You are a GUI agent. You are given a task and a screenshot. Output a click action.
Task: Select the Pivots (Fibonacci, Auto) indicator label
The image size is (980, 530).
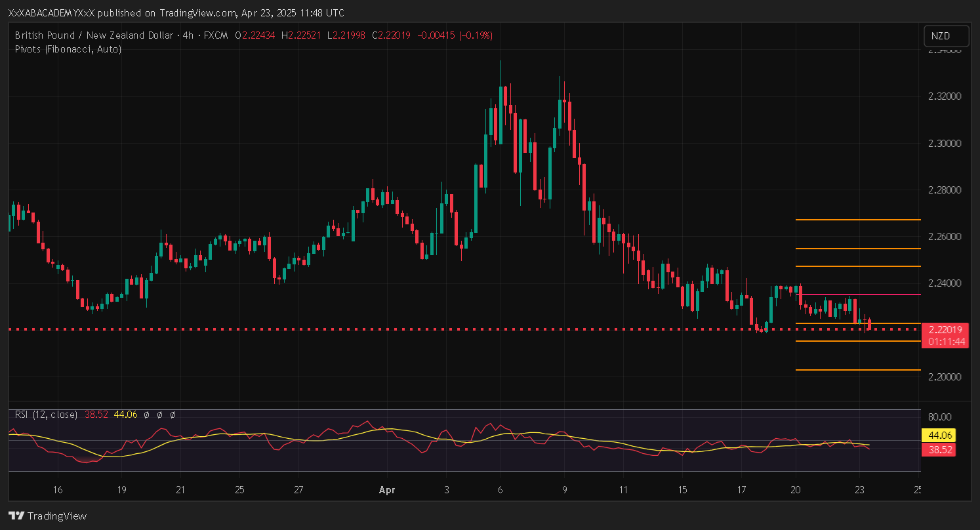tap(68, 49)
